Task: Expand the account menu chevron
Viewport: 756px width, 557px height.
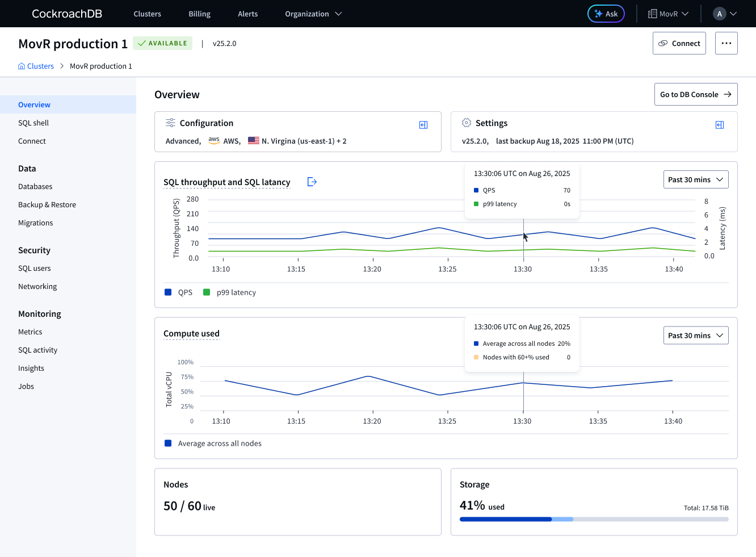Action: (x=733, y=14)
